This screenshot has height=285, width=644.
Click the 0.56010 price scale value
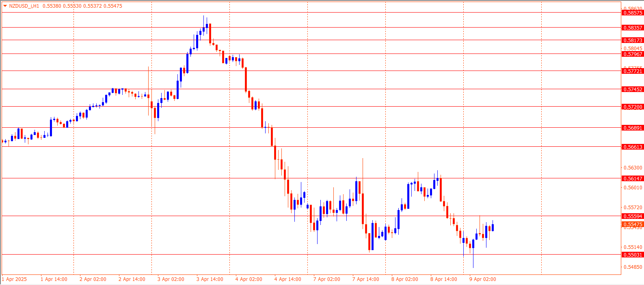(x=633, y=188)
